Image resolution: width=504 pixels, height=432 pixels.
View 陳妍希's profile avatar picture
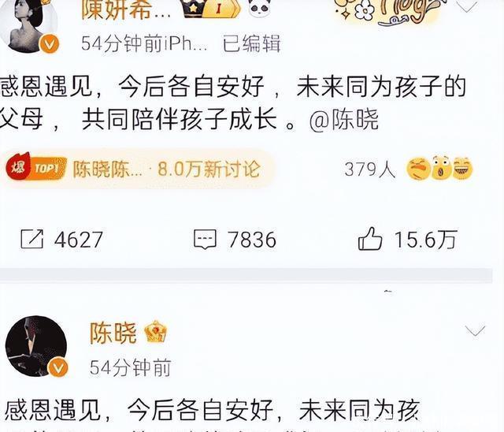(x=30, y=24)
